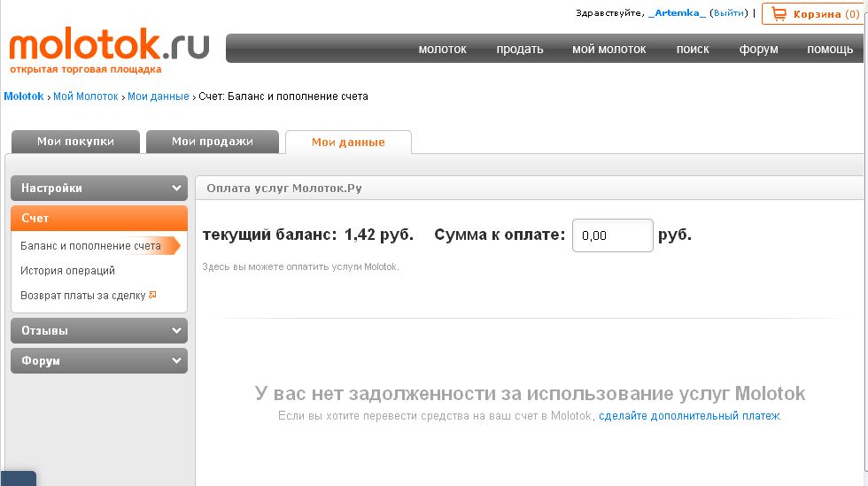Go to Мой Молоток breadcrumb
The image size is (868, 486).
(x=86, y=96)
